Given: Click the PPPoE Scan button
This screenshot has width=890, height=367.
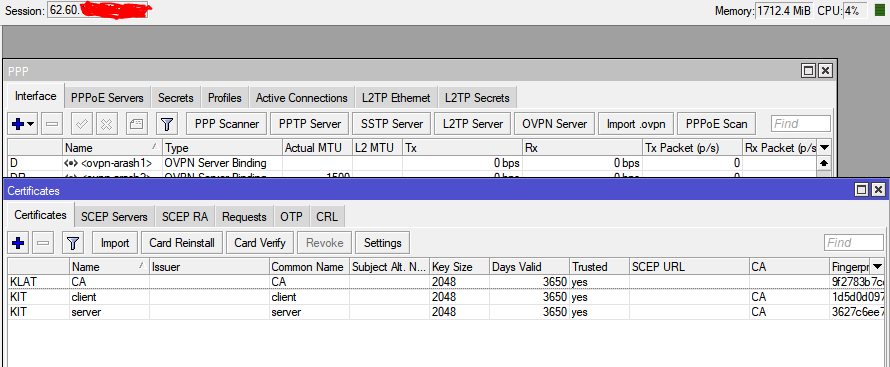Looking at the screenshot, I should 717,124.
